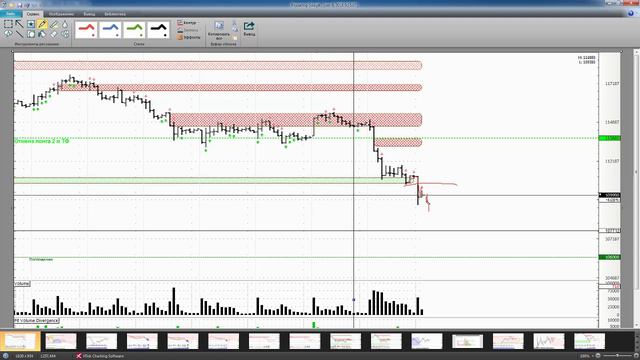The image size is (640, 360).
Task: Click the vertical scrollbar of the canvas
Action: (636, 189)
